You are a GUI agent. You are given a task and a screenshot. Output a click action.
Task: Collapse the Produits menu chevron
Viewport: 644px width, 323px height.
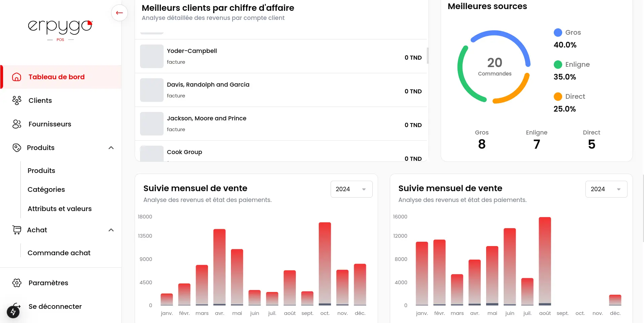111,148
